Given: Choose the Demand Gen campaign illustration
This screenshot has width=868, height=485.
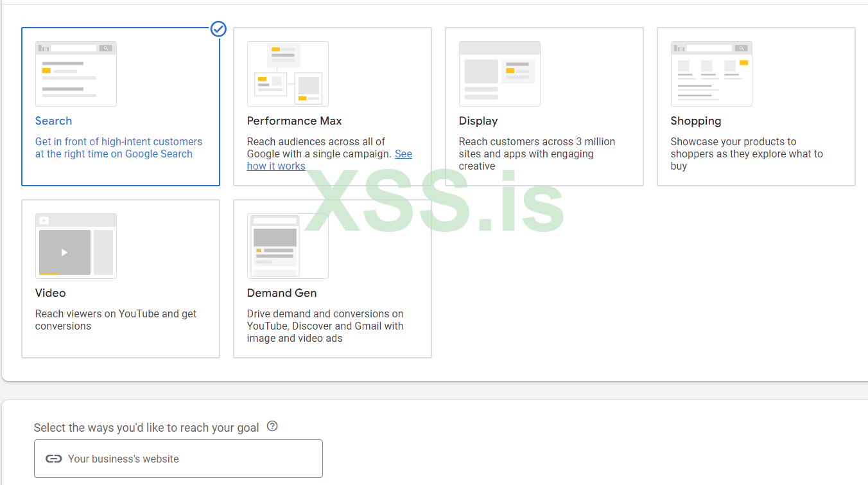Looking at the screenshot, I should pos(288,246).
